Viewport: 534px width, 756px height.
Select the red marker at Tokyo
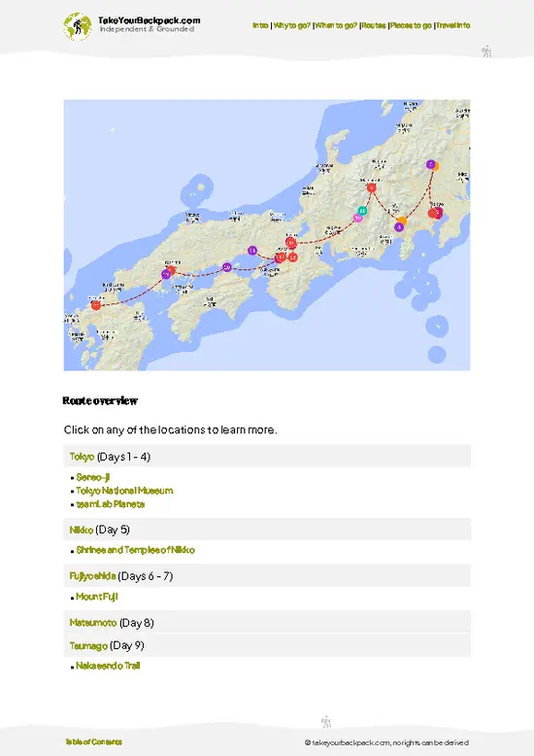433,213
